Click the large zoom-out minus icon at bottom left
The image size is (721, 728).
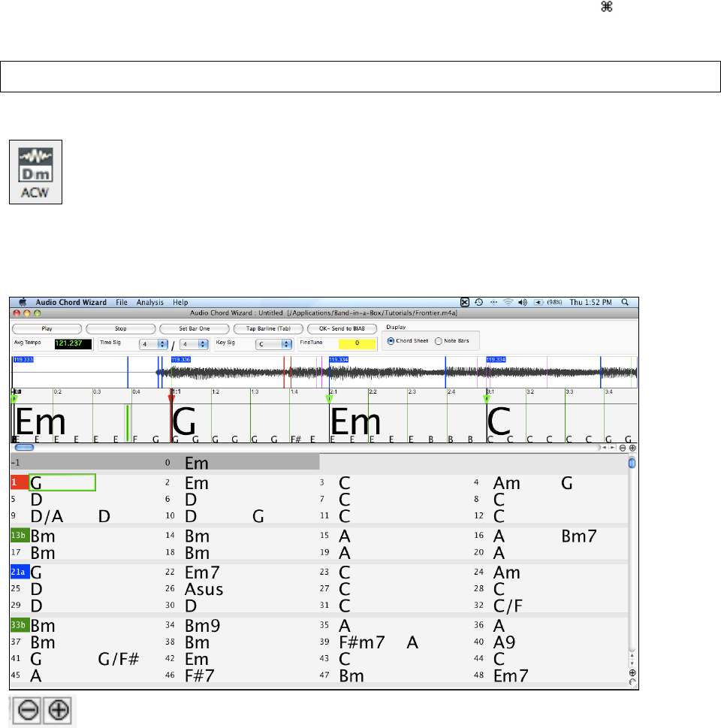(27, 711)
